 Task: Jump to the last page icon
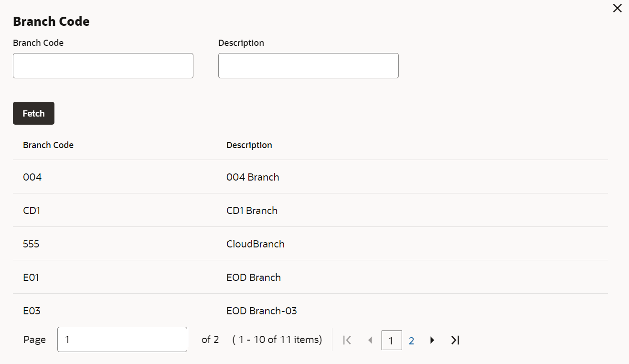click(455, 340)
